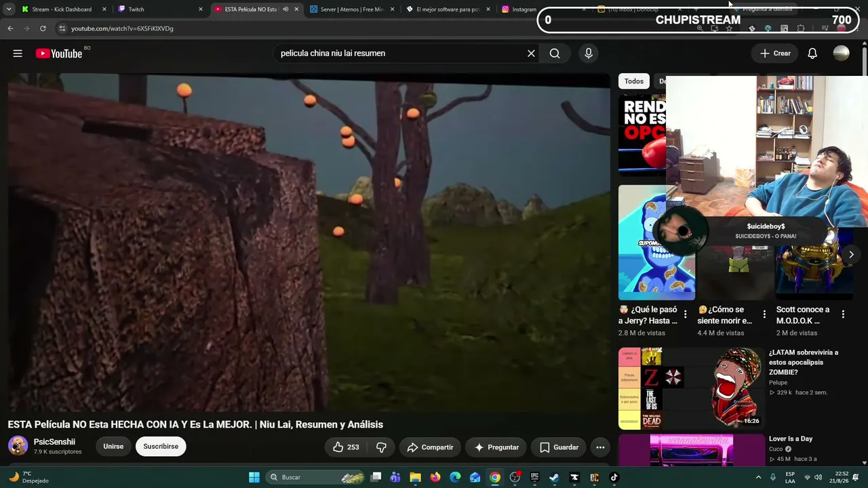Screen dimensions: 868x488
Task: Close the Twitch tab
Action: pyautogui.click(x=200, y=9)
